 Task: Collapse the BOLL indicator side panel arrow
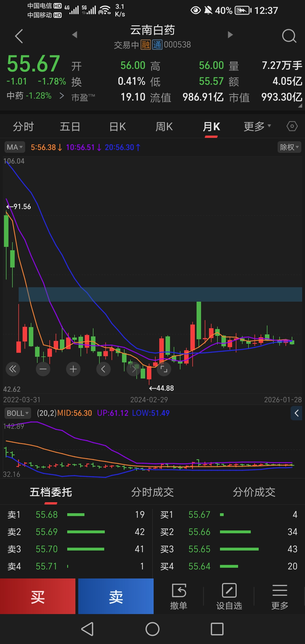(297, 413)
